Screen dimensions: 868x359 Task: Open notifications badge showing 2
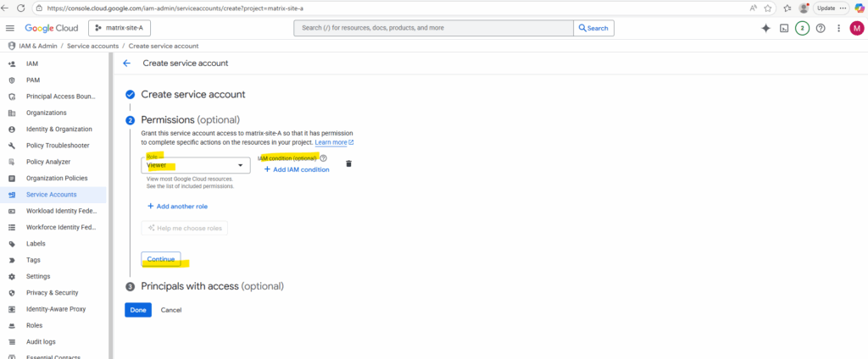(x=802, y=28)
